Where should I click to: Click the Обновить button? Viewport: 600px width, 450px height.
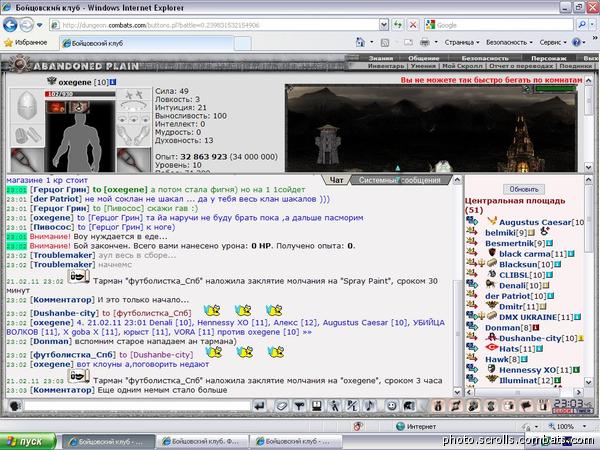click(523, 189)
